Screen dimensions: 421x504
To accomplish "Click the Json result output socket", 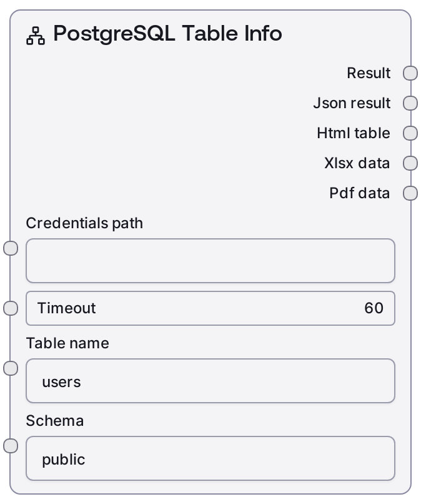I will (x=410, y=103).
